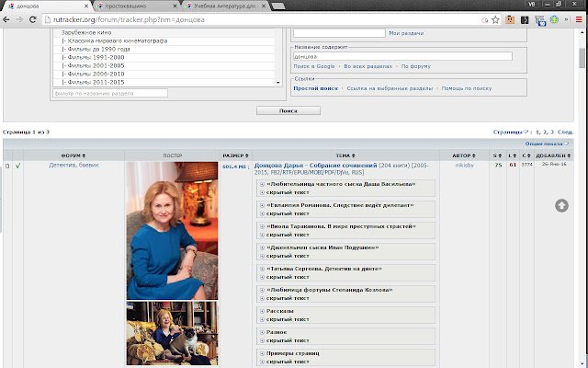Click the section name filter field
This screenshot has height=368, width=588.
pyautogui.click(x=110, y=93)
